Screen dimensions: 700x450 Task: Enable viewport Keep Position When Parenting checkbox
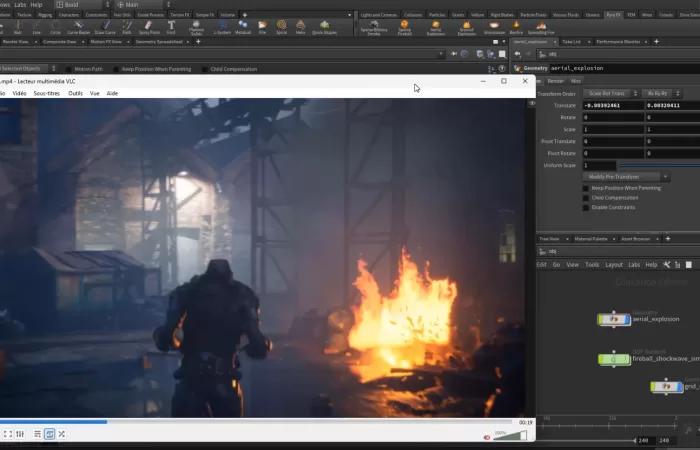tap(116, 69)
